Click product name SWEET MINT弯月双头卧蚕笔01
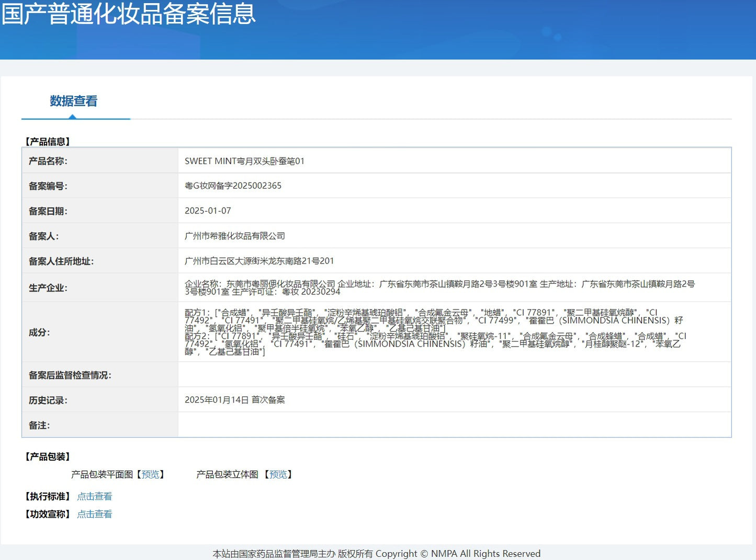Image resolution: width=756 pixels, height=560 pixels. click(244, 161)
